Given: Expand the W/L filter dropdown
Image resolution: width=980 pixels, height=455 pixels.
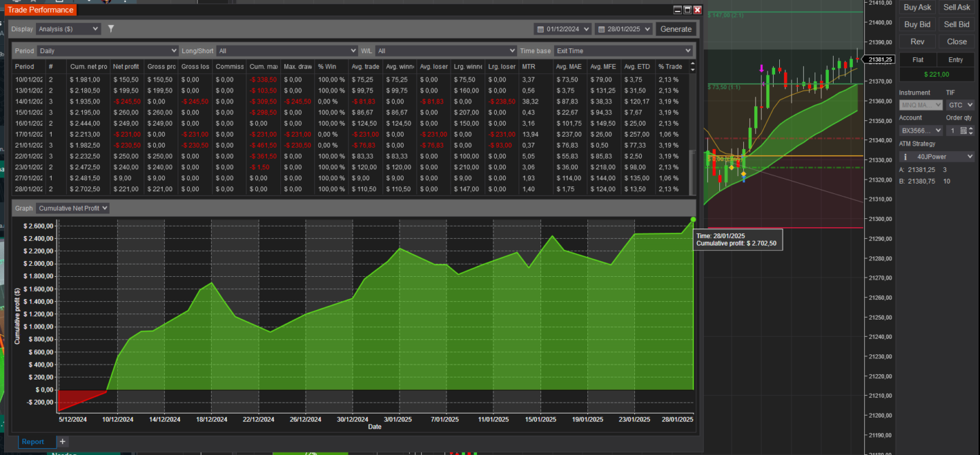Looking at the screenshot, I should pos(446,50).
